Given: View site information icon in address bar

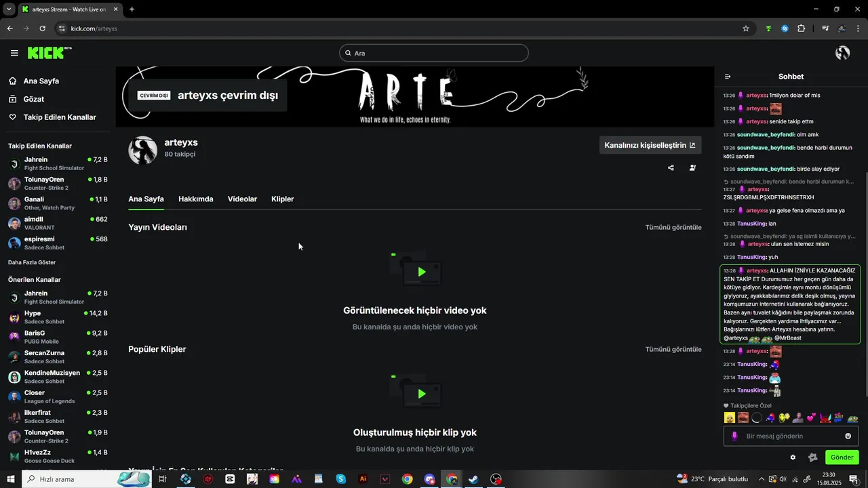Looking at the screenshot, I should (x=61, y=28).
